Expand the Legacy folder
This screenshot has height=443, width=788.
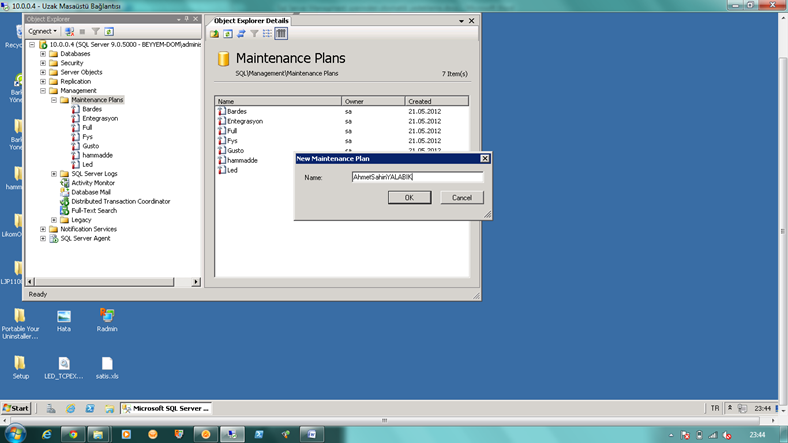(54, 220)
